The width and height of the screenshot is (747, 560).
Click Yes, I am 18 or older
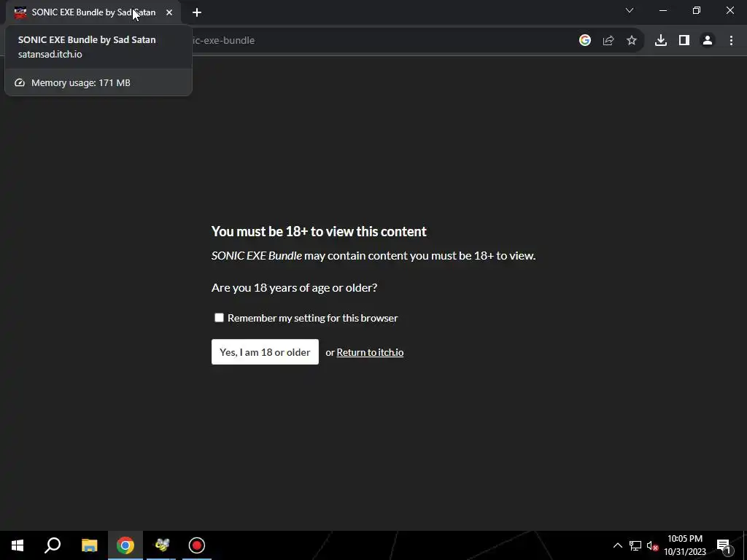click(265, 352)
